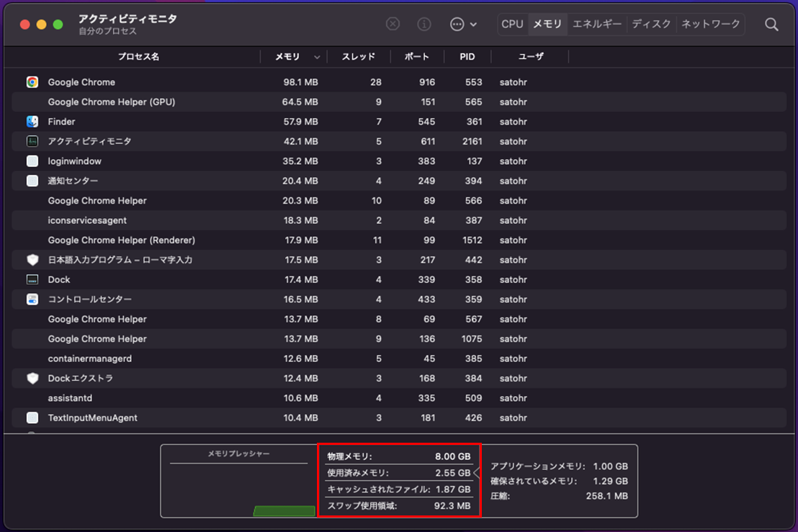Open the ellipsis actions menu icon
The width and height of the screenshot is (798, 532).
click(457, 24)
